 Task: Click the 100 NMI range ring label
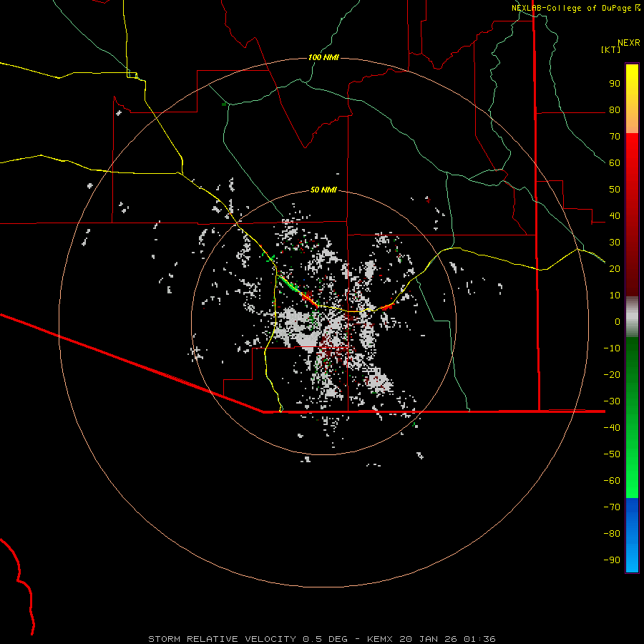pyautogui.click(x=323, y=57)
